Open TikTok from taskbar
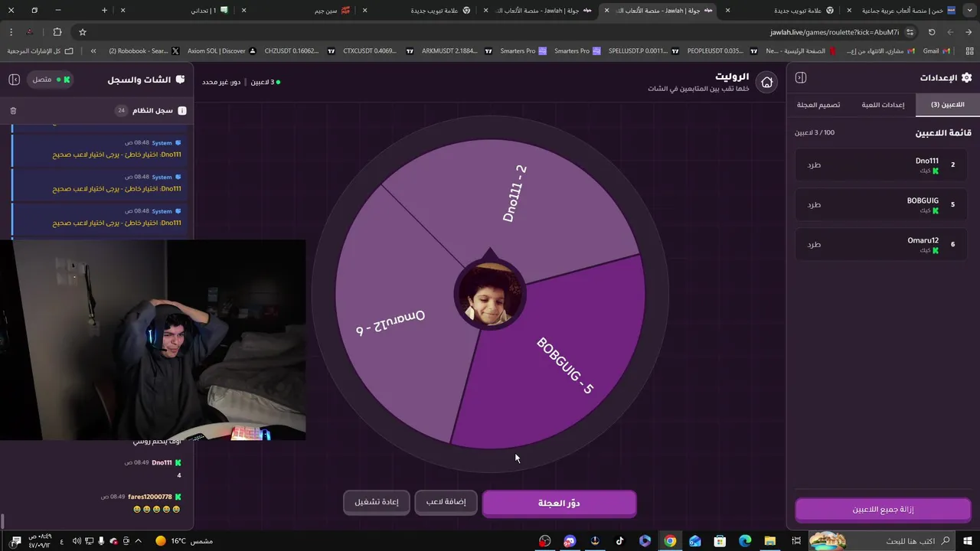 (619, 541)
